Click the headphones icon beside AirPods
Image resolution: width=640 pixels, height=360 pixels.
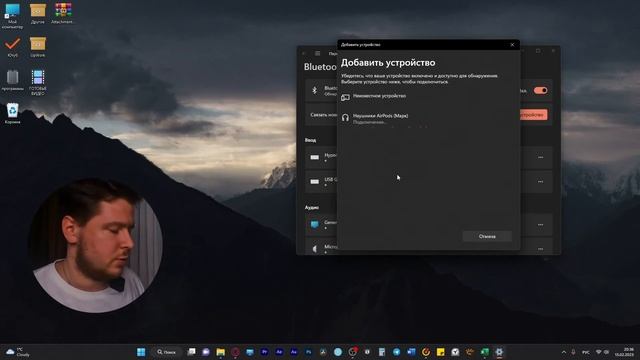345,118
